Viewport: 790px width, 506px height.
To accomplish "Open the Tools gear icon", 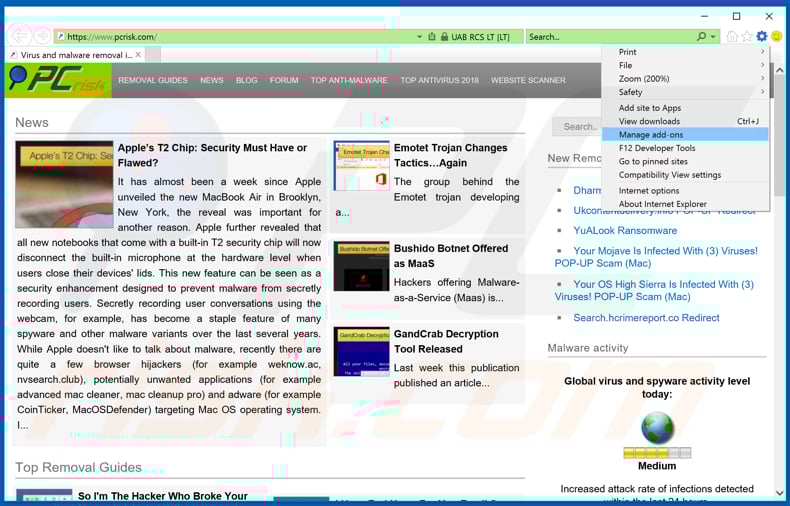I will [761, 36].
